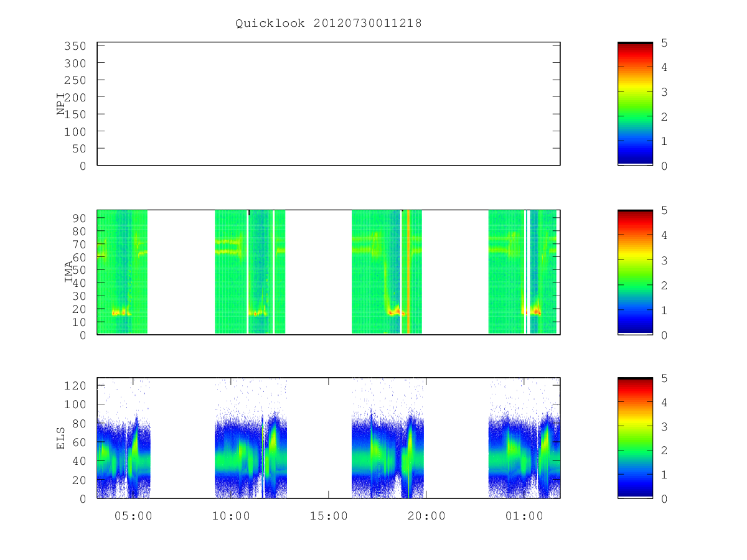Click the 80 tick on ELS axis
This screenshot has height=560, width=747.
click(x=80, y=423)
